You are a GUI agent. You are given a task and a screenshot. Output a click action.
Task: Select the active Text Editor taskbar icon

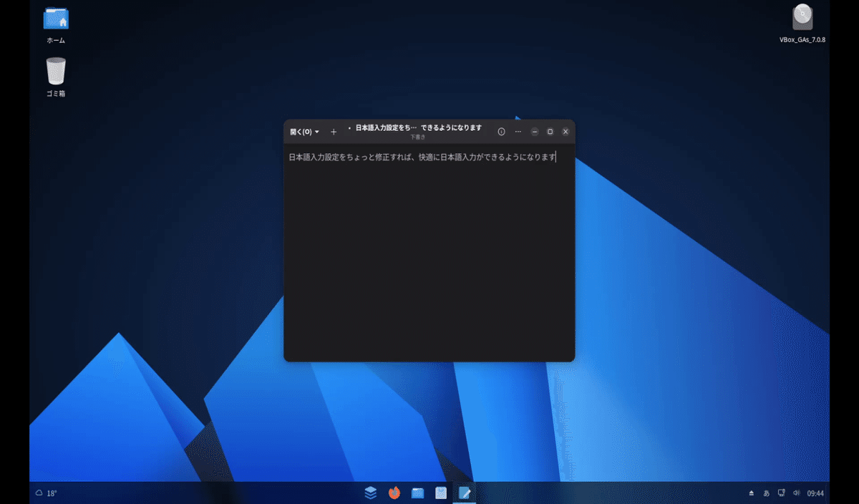[x=465, y=493]
